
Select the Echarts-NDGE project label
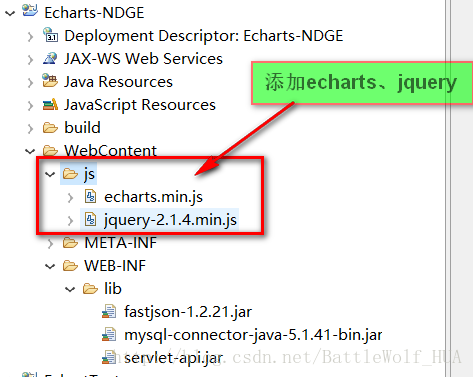pyautogui.click(x=94, y=13)
